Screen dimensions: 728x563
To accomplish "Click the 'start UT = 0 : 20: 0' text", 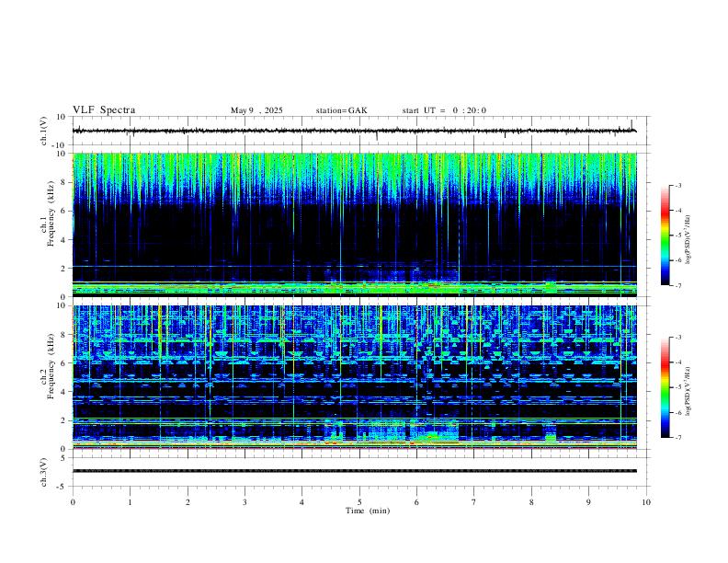I will click(444, 110).
